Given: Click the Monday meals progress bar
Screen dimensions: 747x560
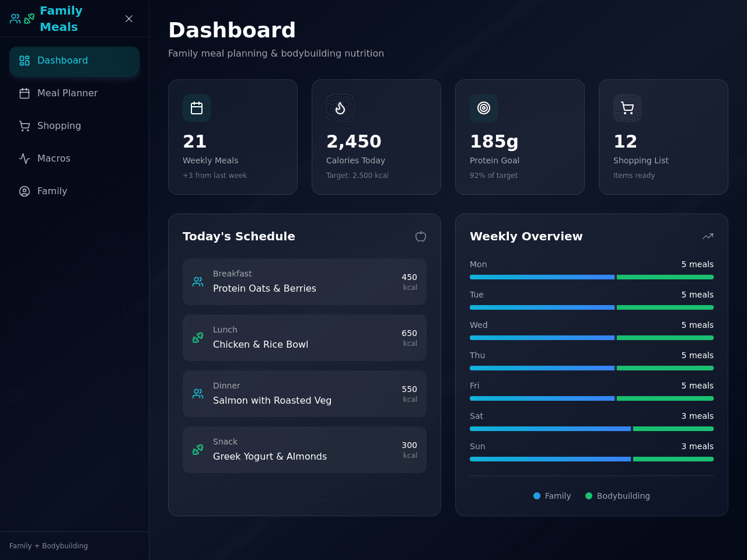Looking at the screenshot, I should [592, 277].
